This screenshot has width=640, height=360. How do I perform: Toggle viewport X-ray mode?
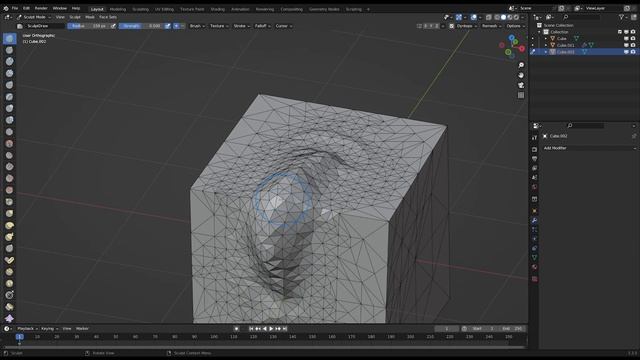tap(489, 17)
